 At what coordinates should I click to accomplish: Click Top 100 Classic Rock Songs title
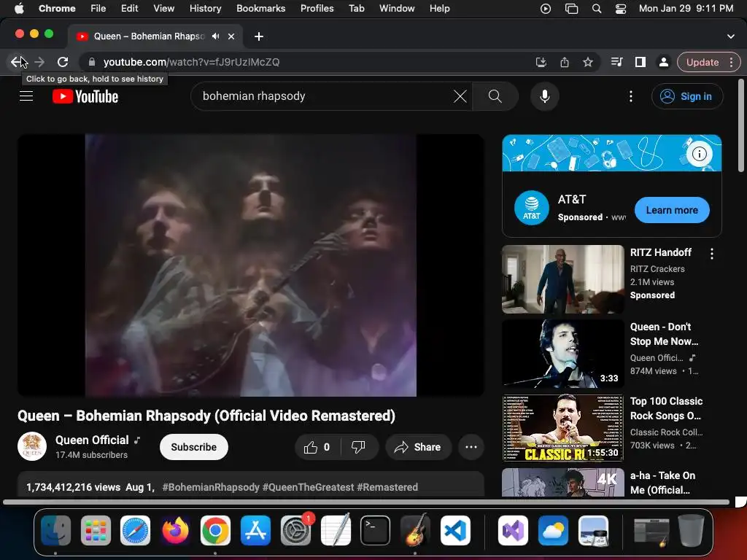[666, 408]
